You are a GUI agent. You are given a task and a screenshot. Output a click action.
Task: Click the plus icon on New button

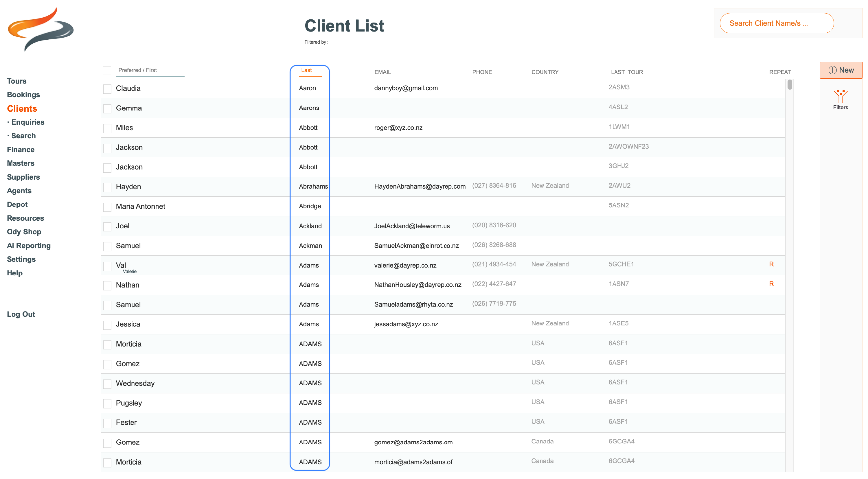pos(832,70)
